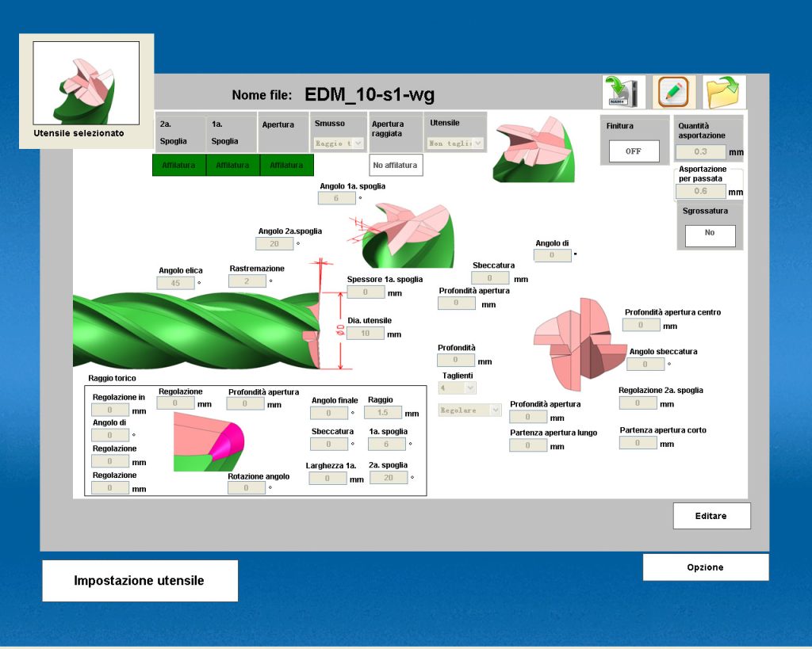The width and height of the screenshot is (812, 649).
Task: Click the Partenza apertura corto field
Action: (638, 442)
